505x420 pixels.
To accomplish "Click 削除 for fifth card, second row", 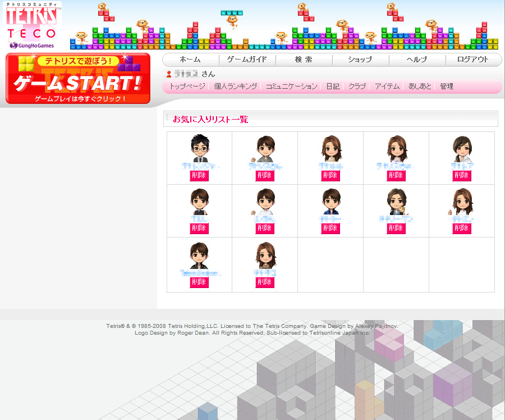I will (x=462, y=228).
